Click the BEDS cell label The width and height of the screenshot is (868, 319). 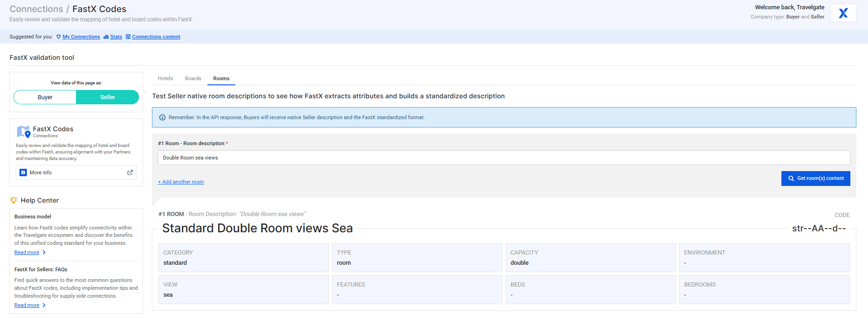coord(518,285)
